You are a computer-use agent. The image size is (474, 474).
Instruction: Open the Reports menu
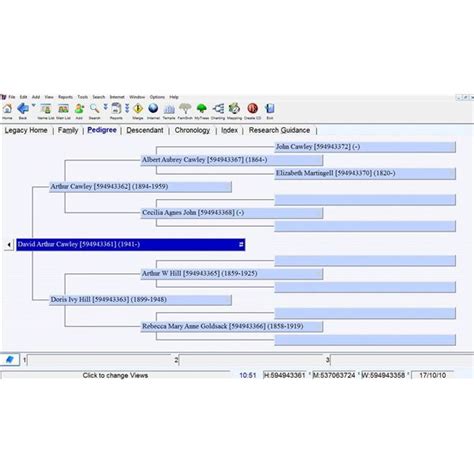[x=65, y=97]
